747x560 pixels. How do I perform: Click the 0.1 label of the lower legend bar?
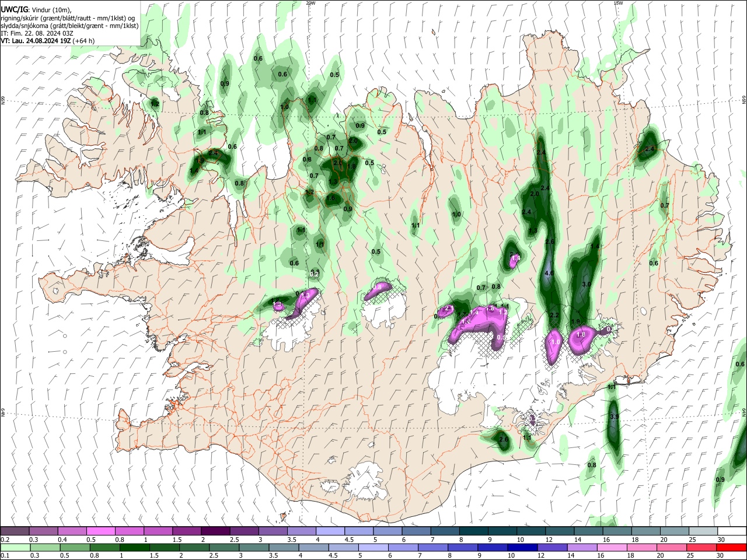tap(5, 555)
